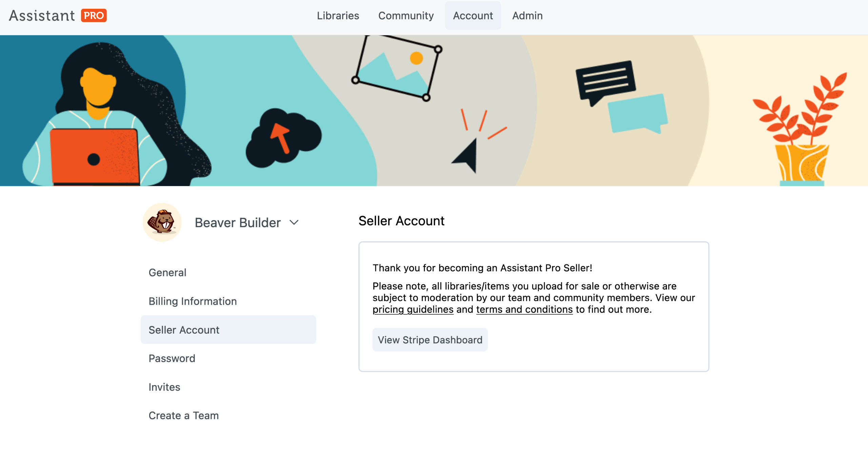Open the pricing guidelines link
868x460 pixels.
pyautogui.click(x=413, y=309)
